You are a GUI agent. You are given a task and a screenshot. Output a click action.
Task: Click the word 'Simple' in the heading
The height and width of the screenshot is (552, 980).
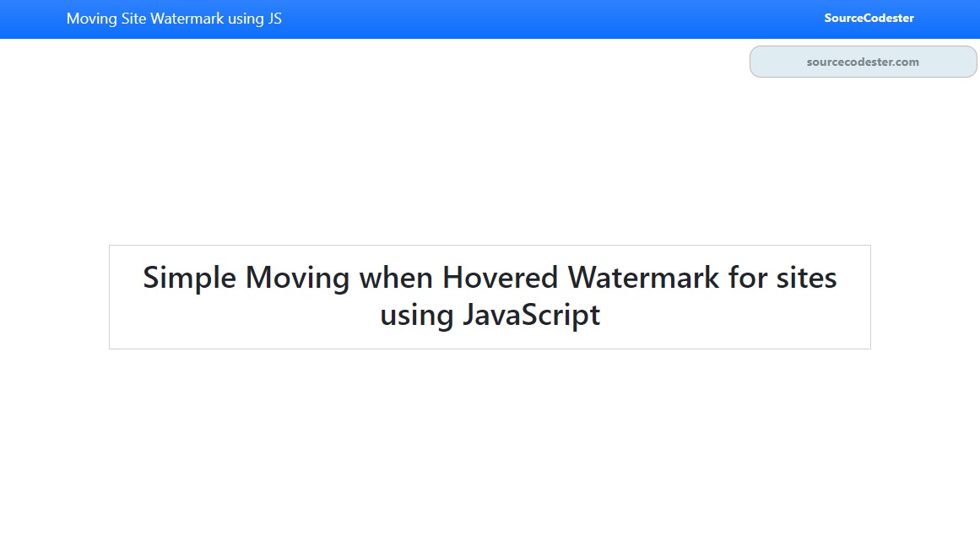(189, 279)
